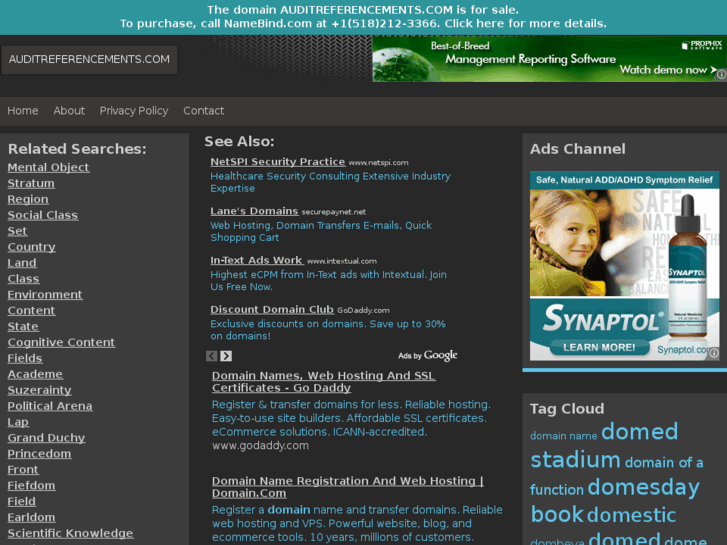Click the Ads by Google label

point(427,356)
